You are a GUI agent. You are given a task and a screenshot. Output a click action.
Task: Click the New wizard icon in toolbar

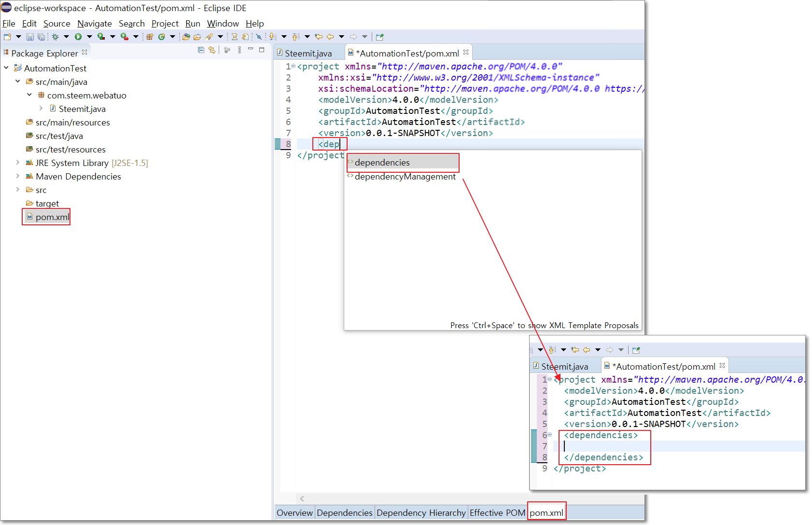tap(7, 37)
